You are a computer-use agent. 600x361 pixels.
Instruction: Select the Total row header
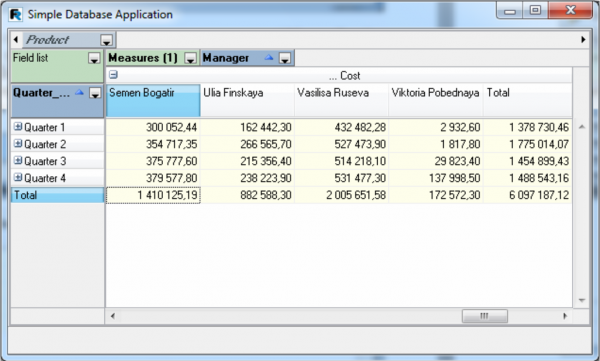pos(57,195)
